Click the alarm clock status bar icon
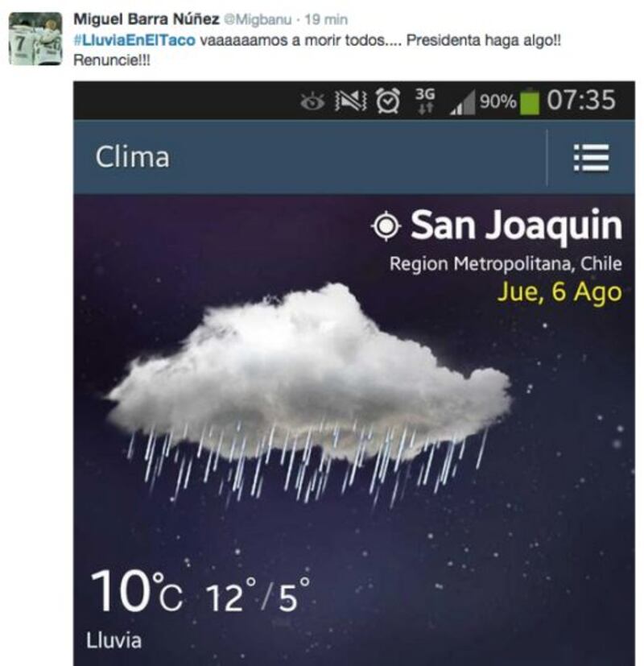 coord(388,101)
